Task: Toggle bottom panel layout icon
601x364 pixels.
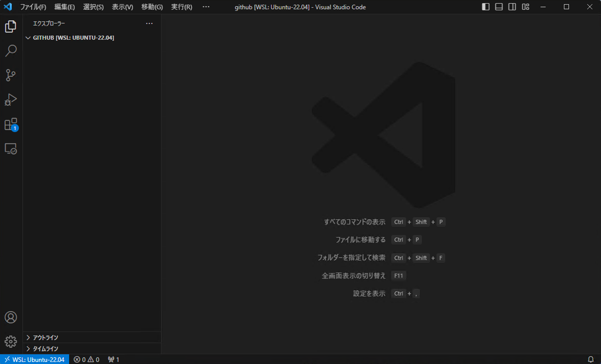Action: [x=499, y=7]
